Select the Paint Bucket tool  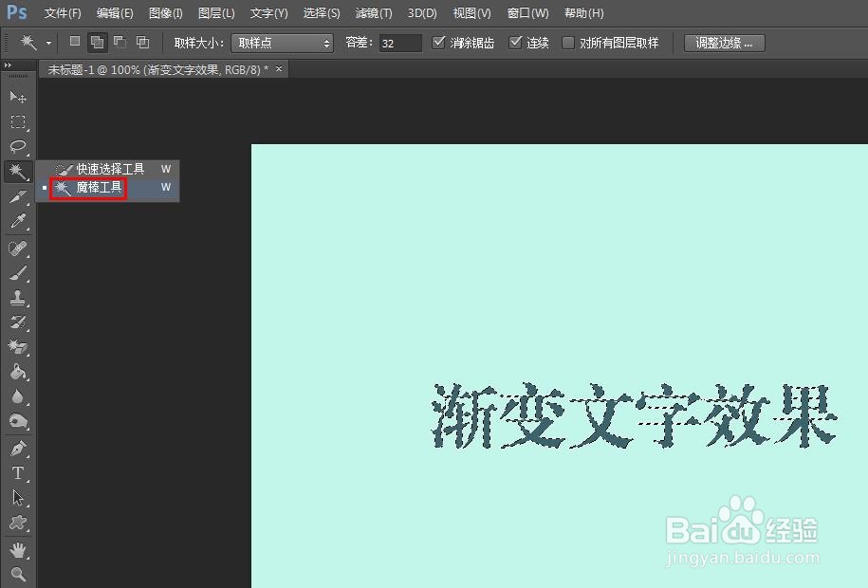coord(18,372)
